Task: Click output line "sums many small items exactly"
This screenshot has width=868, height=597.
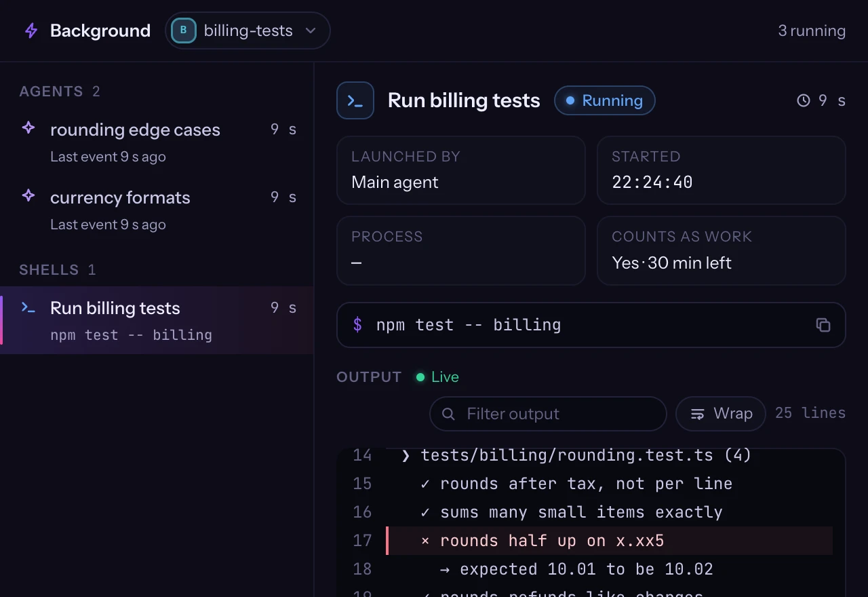Action: pos(581,512)
